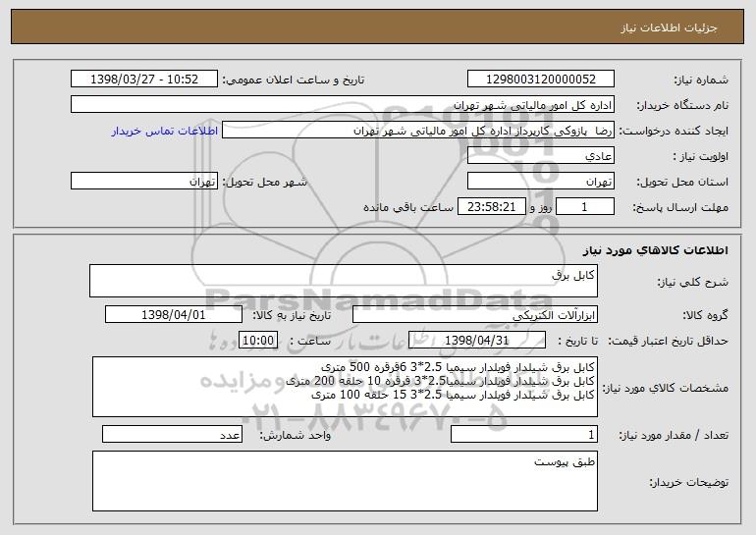Select the announcement date field 1398/03/27 - 10:52
This screenshot has width=756, height=535.
pyautogui.click(x=144, y=80)
